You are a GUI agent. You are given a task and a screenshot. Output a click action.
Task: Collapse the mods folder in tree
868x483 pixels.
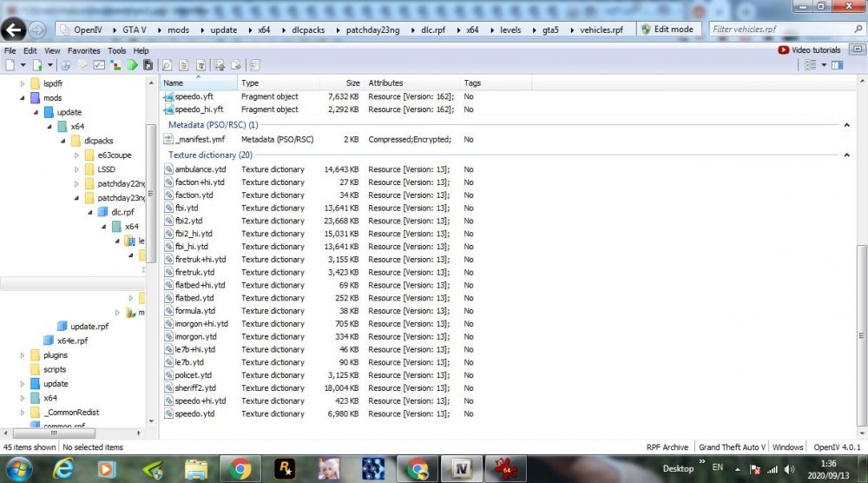[x=23, y=98]
